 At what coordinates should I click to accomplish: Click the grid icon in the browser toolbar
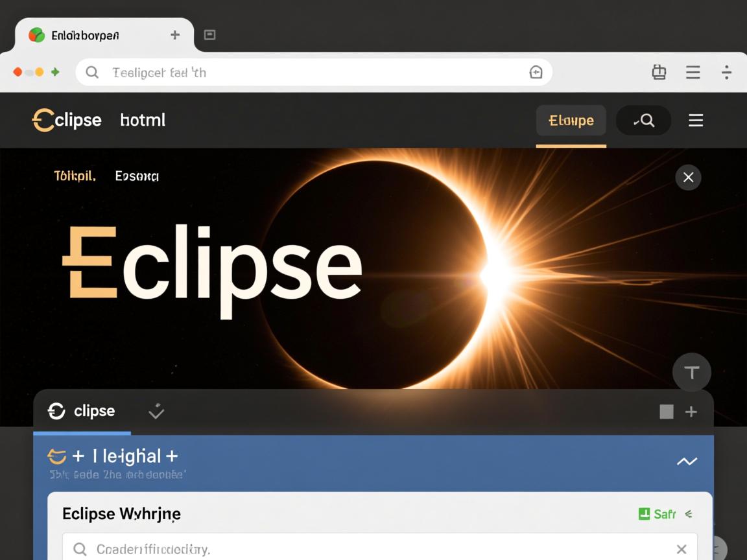click(x=659, y=72)
